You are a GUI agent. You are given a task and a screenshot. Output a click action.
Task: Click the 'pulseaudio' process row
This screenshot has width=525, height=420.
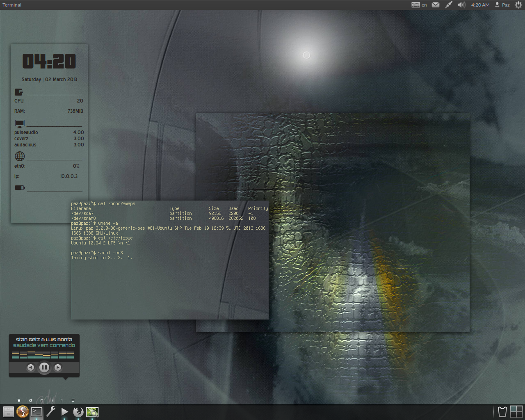point(49,132)
